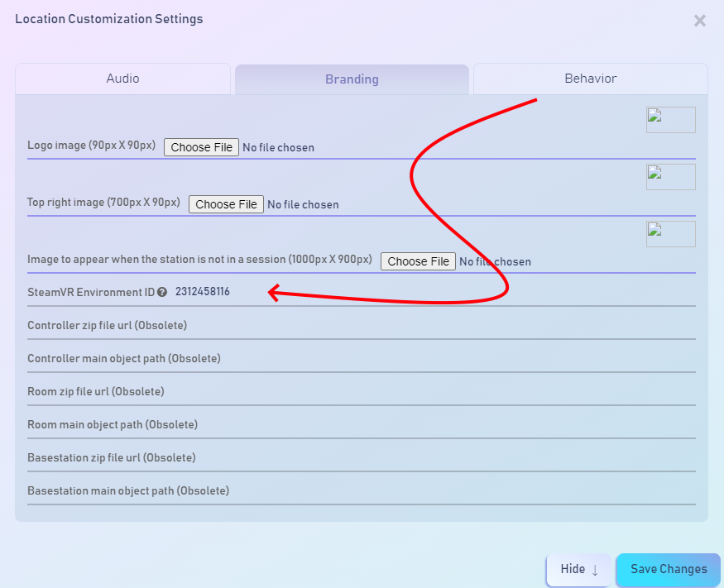Viewport: 724px width, 588px height.
Task: Choose a file for the Logo image
Action: click(x=201, y=147)
